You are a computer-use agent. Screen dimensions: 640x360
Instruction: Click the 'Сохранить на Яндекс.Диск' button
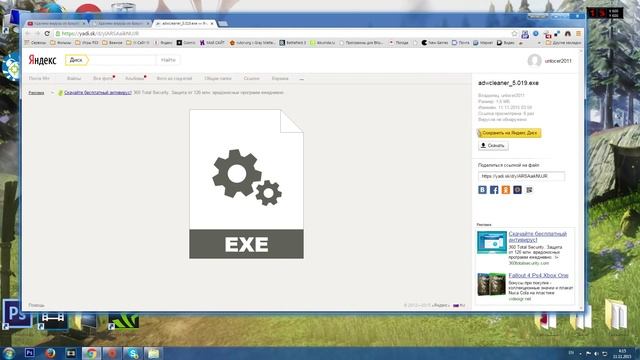pyautogui.click(x=509, y=133)
